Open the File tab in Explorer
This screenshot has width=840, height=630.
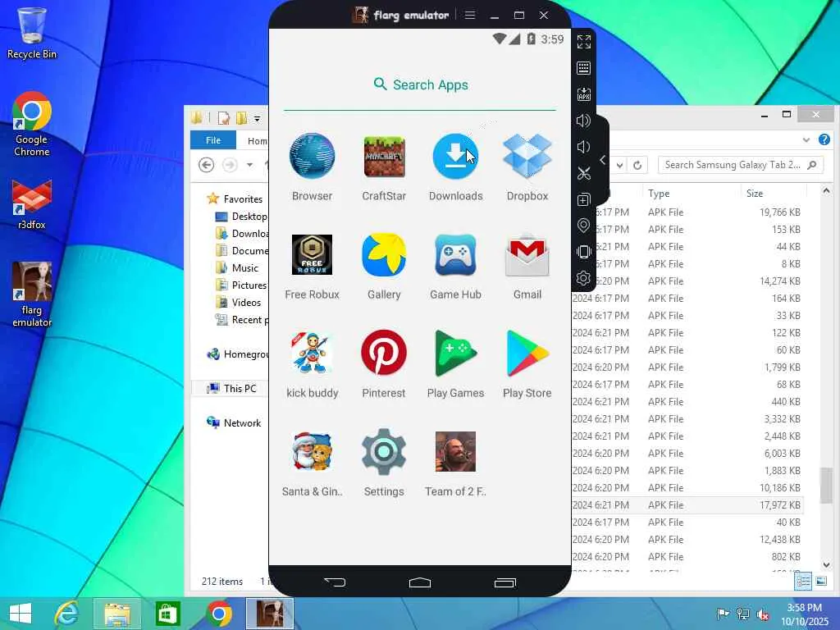[x=213, y=139]
